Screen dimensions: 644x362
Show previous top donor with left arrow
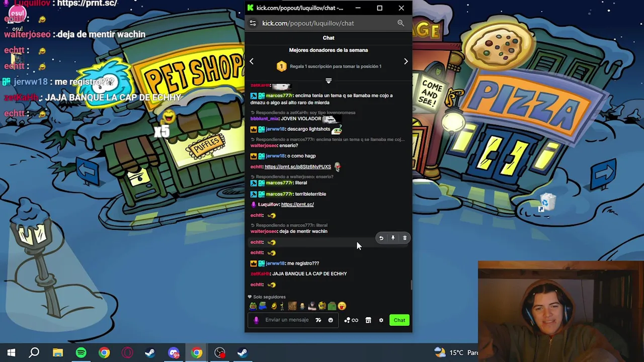tap(252, 61)
